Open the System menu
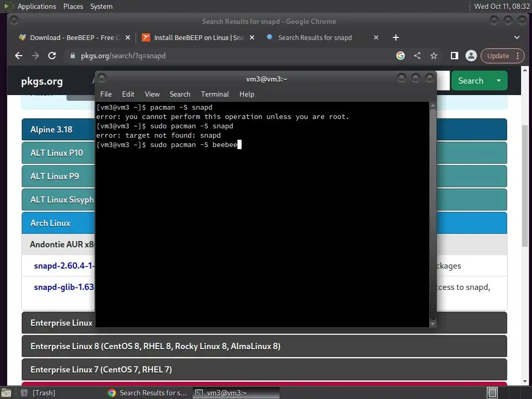 click(x=101, y=6)
